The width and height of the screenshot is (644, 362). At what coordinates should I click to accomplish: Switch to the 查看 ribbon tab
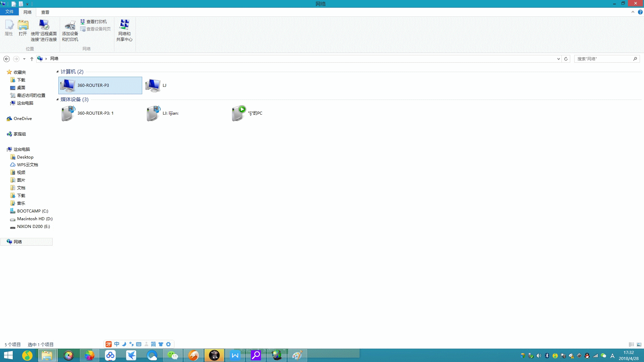pyautogui.click(x=45, y=12)
